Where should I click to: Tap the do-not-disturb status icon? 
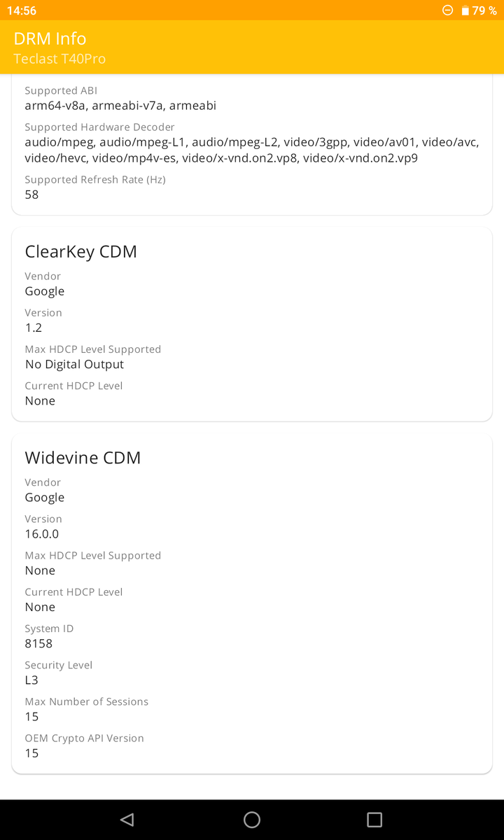tap(448, 10)
